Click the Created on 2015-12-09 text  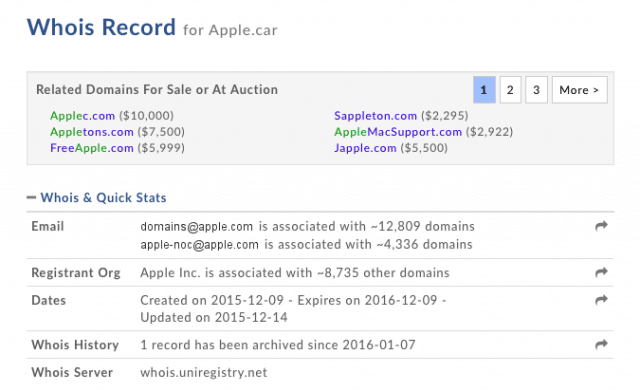click(212, 300)
